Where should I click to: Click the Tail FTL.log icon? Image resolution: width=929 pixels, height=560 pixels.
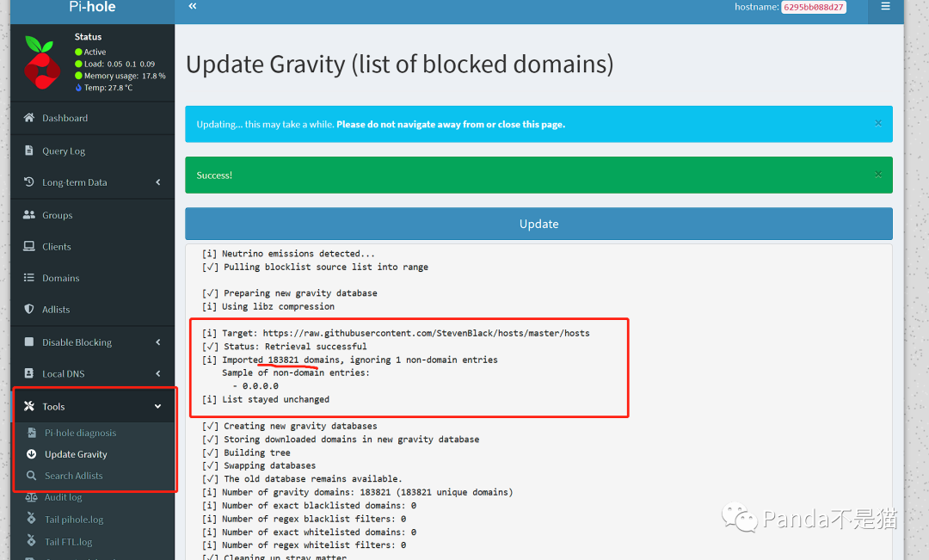point(32,540)
